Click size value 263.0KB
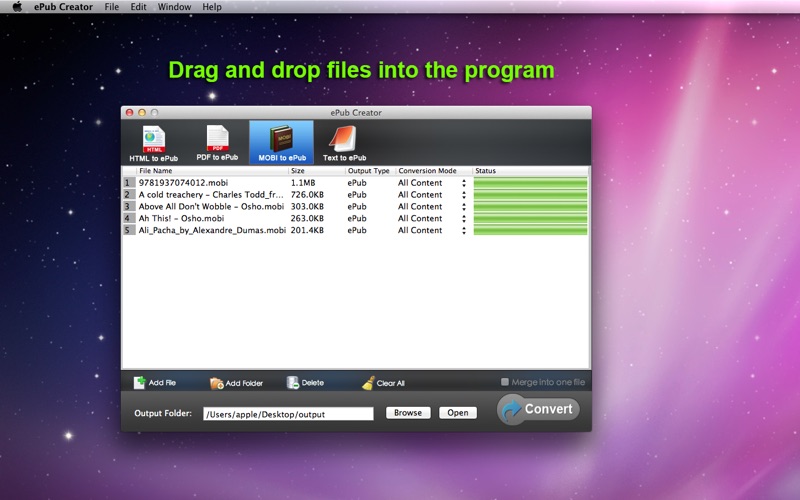 307,218
